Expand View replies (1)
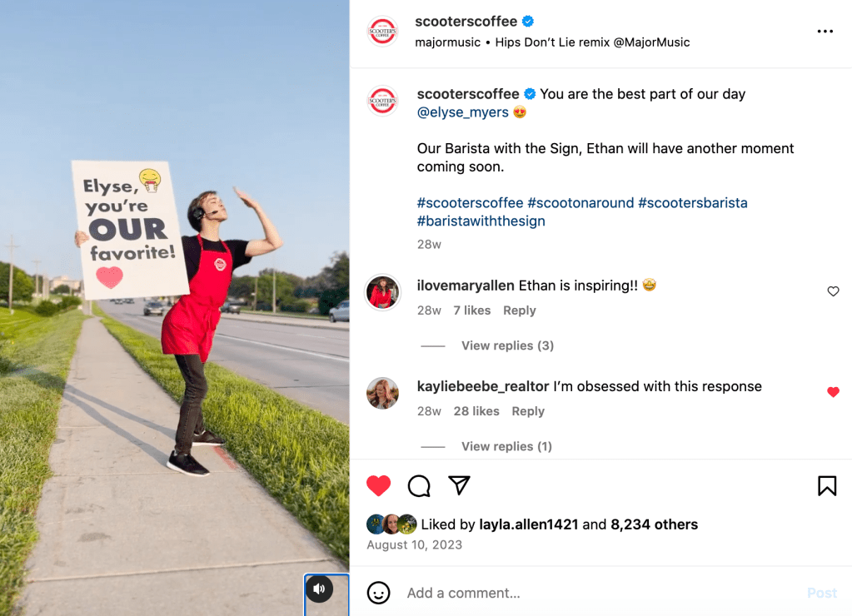The width and height of the screenshot is (852, 616). point(506,446)
